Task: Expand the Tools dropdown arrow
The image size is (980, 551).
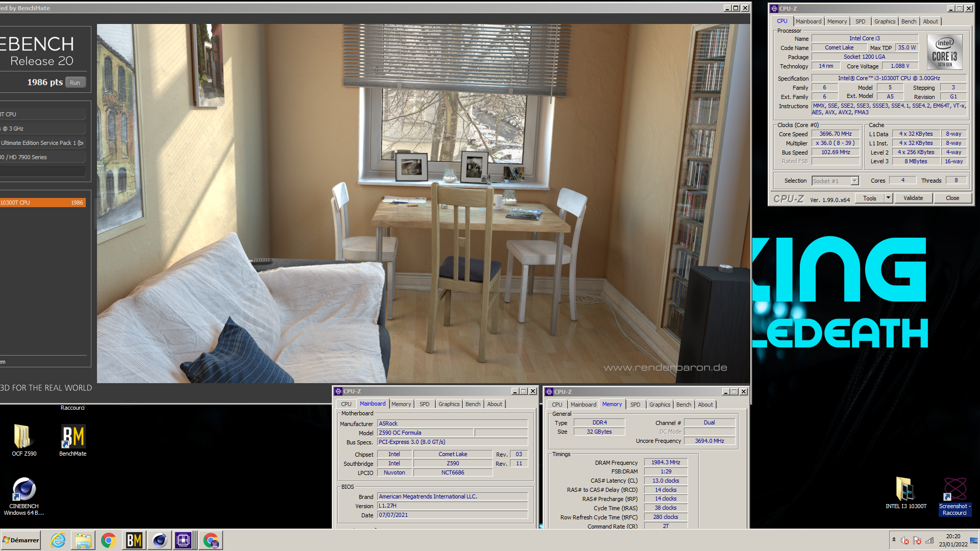Action: [x=888, y=198]
